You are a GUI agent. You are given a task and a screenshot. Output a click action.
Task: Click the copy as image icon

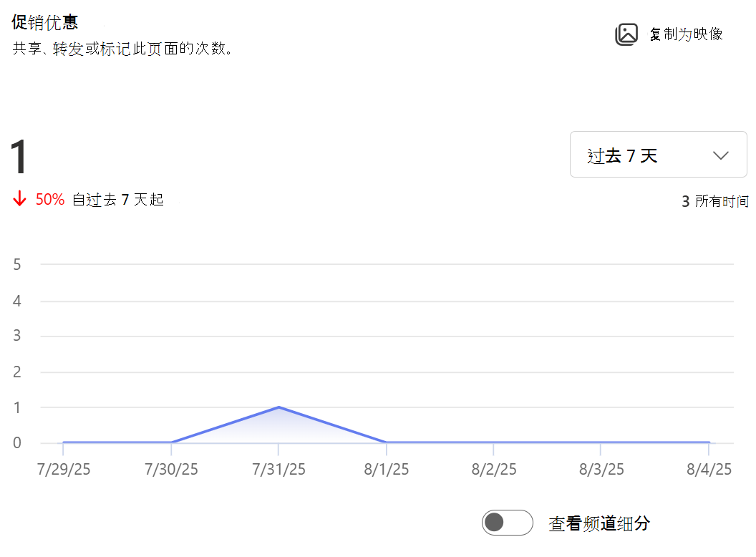click(626, 34)
